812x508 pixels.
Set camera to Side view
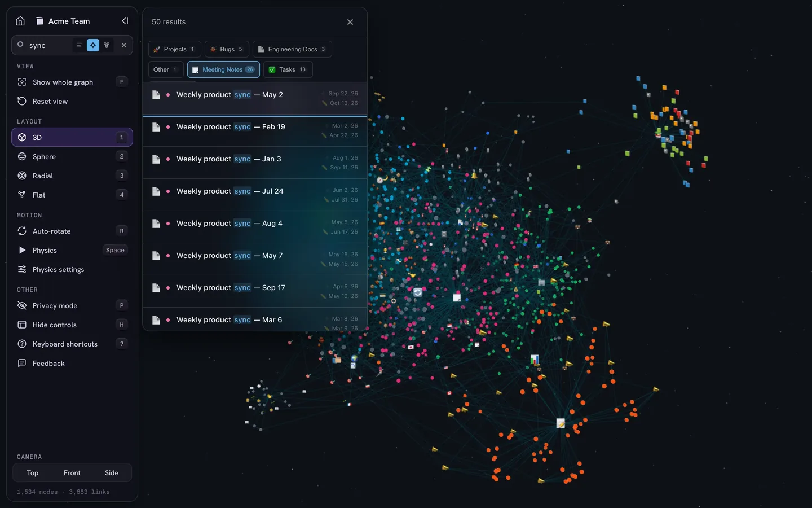[112, 473]
